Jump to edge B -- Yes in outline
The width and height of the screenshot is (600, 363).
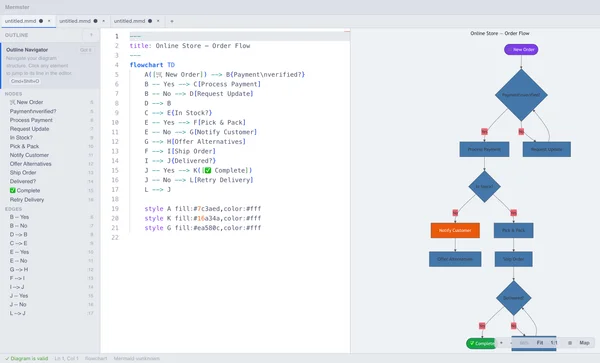click(x=51, y=217)
